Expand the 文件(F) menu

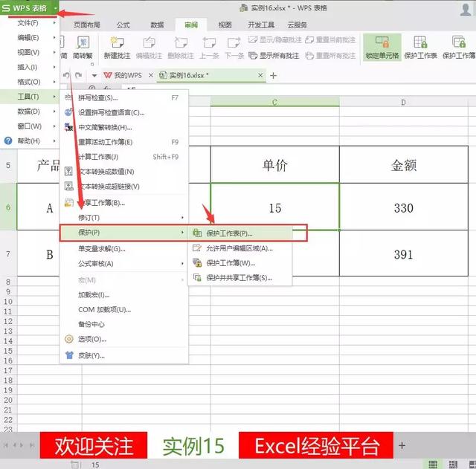tap(30, 23)
